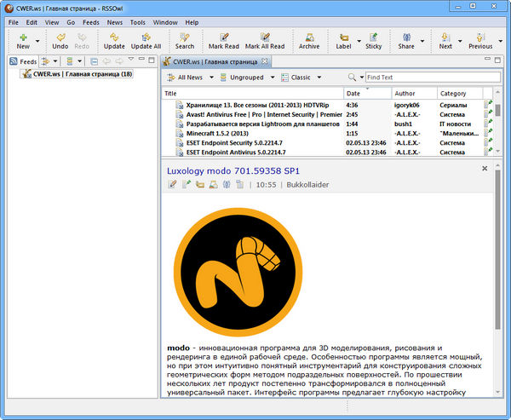Close the CWER.ws feed tab
Viewport: 511px width, 420px height.
pyautogui.click(x=264, y=61)
